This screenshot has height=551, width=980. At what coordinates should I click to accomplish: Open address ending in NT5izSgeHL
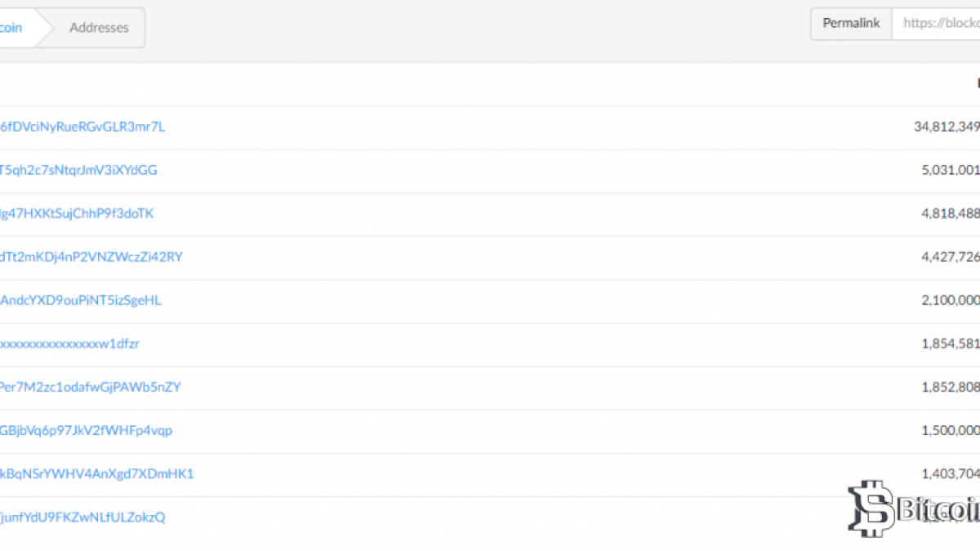[x=81, y=300]
